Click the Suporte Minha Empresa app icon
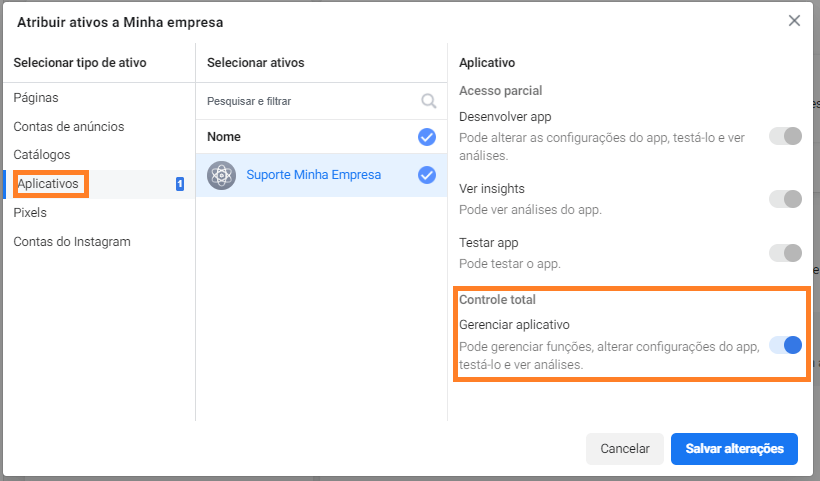Image resolution: width=820 pixels, height=481 pixels. pos(221,175)
